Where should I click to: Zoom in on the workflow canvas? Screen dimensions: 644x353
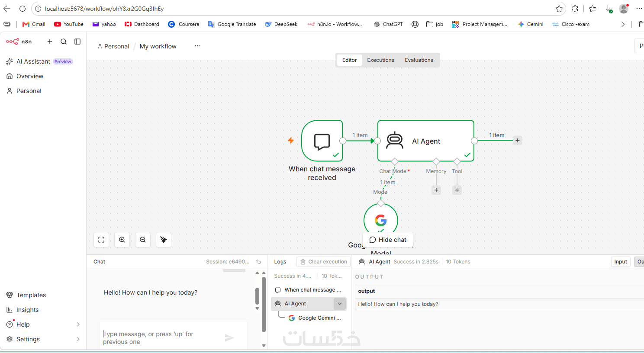pos(122,240)
